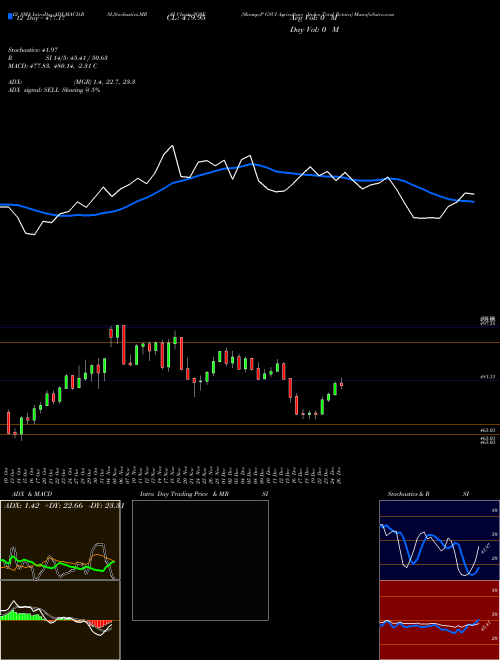Click the 'Intra Day Trading Price & MR' panel title

coord(184,494)
